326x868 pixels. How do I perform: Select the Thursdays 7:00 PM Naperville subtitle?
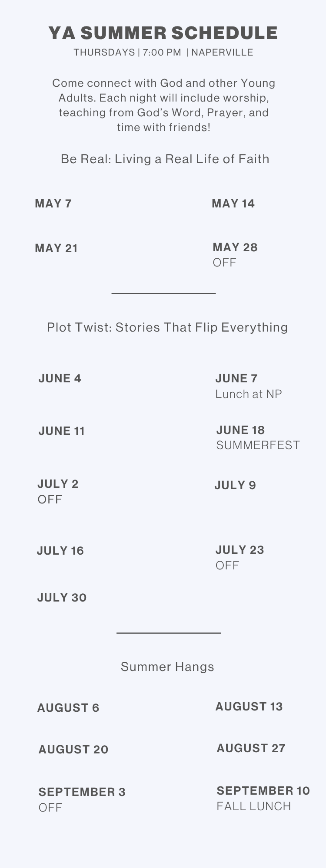click(x=163, y=53)
